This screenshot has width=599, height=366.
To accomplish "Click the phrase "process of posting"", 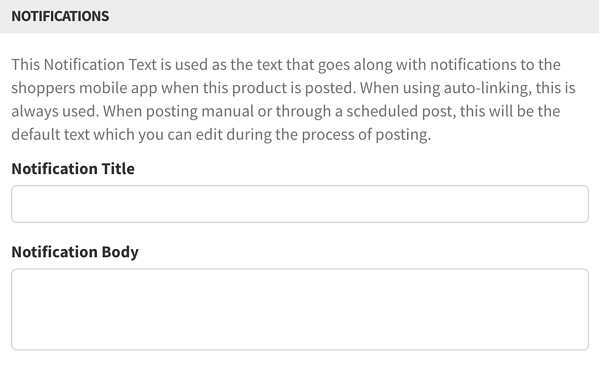I will pyautogui.click(x=366, y=134).
